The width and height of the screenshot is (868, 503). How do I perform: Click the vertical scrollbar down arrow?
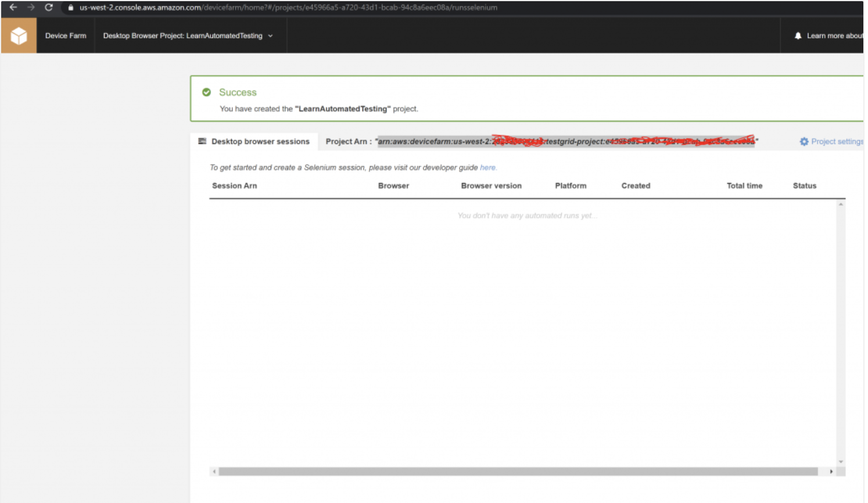[841, 462]
